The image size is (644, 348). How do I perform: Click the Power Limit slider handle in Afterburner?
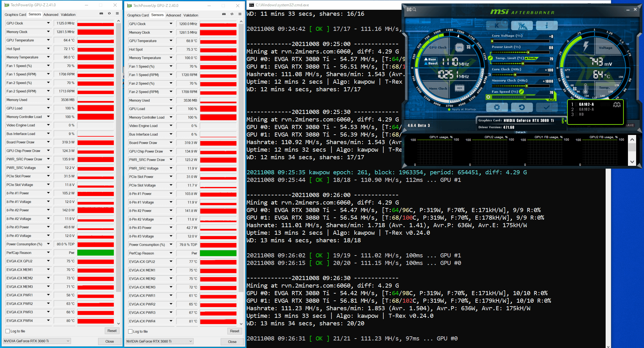[x=528, y=52]
